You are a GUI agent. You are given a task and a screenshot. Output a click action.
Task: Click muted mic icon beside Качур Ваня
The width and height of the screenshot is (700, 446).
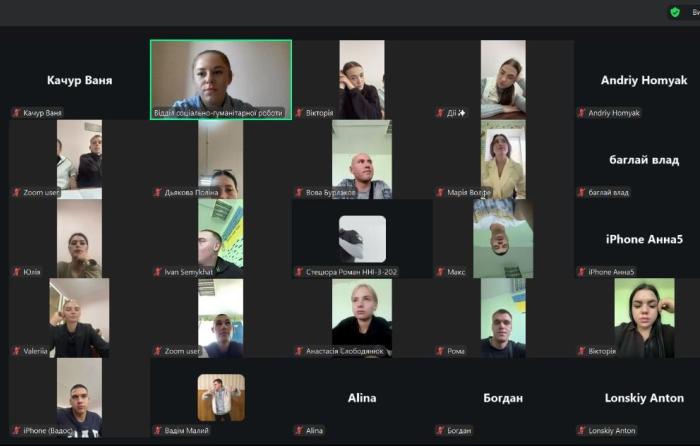(17, 113)
